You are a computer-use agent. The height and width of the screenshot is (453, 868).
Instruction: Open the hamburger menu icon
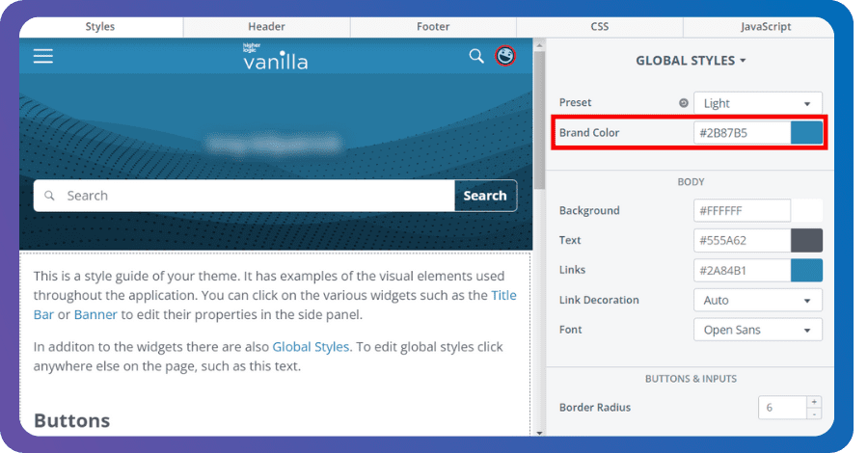[43, 57]
